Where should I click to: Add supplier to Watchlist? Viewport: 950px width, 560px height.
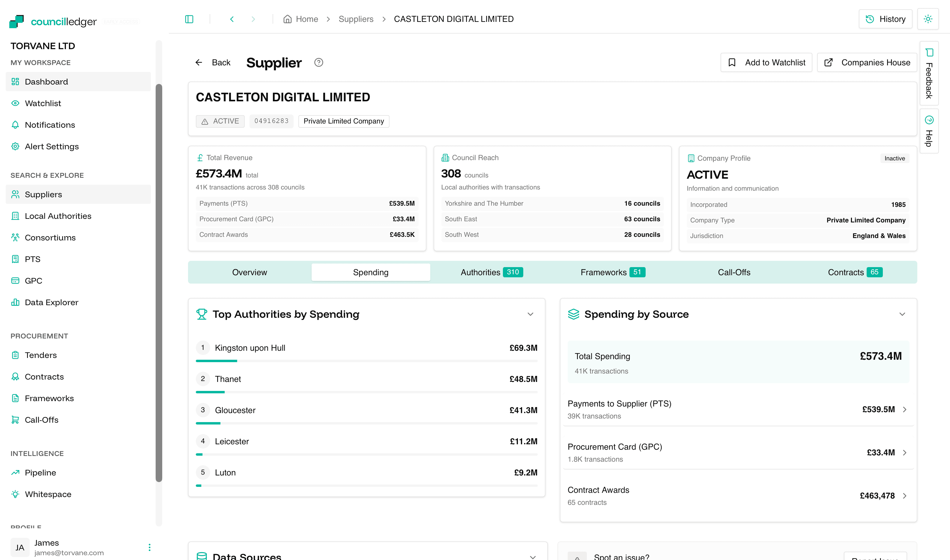[x=766, y=62]
